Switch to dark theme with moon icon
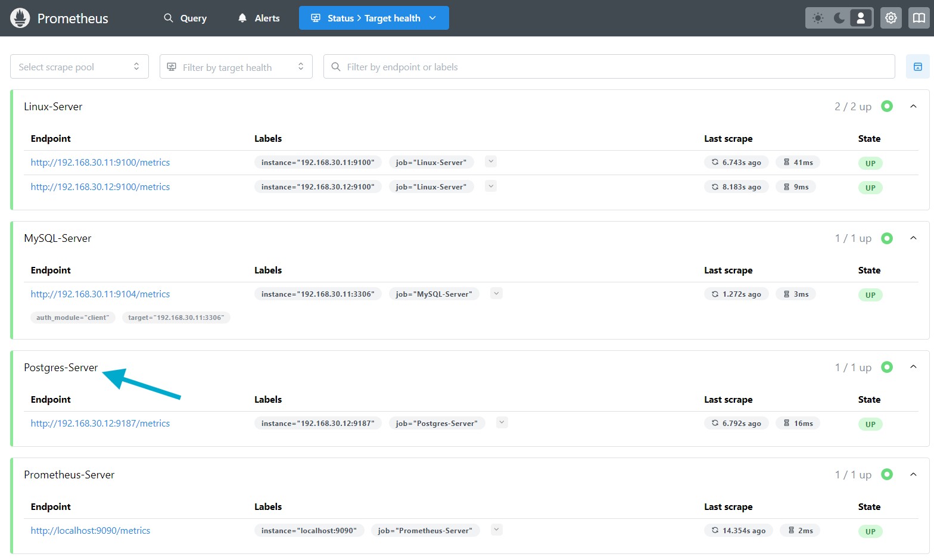Image resolution: width=934 pixels, height=560 pixels. pyautogui.click(x=839, y=18)
